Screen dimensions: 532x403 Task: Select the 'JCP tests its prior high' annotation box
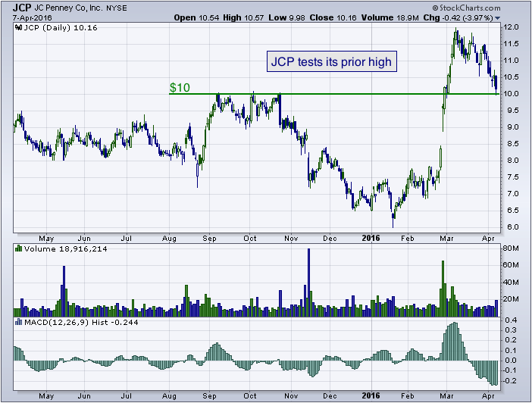click(331, 62)
